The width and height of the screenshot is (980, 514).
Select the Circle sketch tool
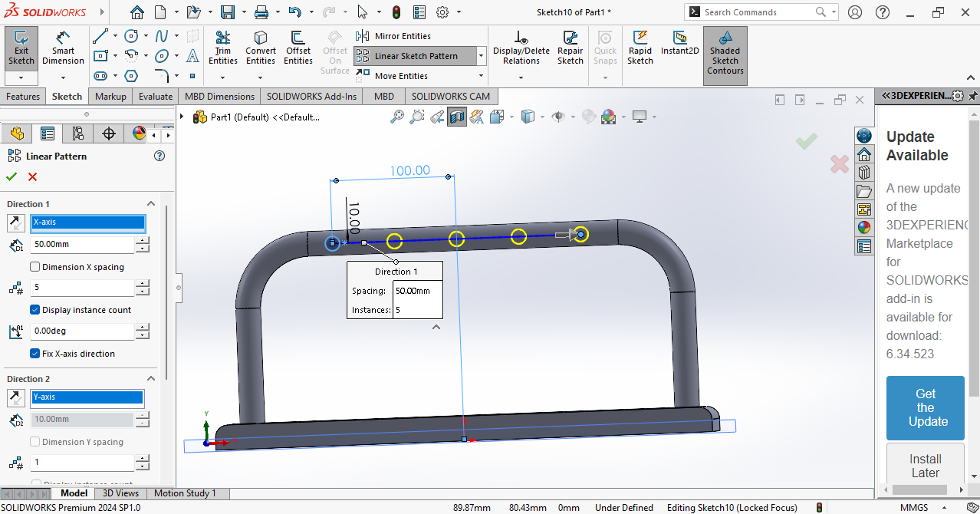pyautogui.click(x=131, y=36)
